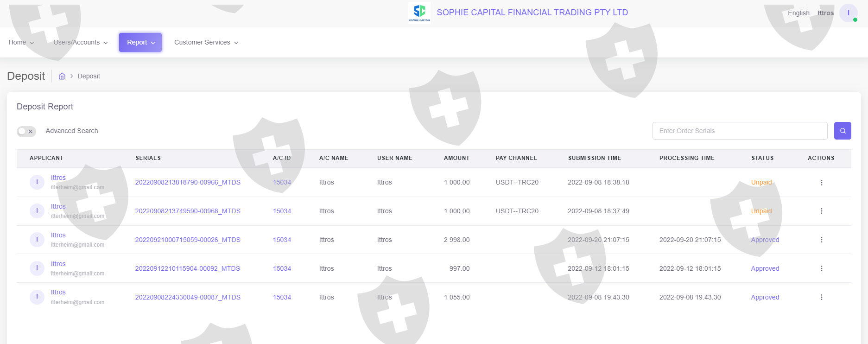Image resolution: width=868 pixels, height=344 pixels.
Task: Click submission time 2022-09-20 21:07:15
Action: coord(598,240)
